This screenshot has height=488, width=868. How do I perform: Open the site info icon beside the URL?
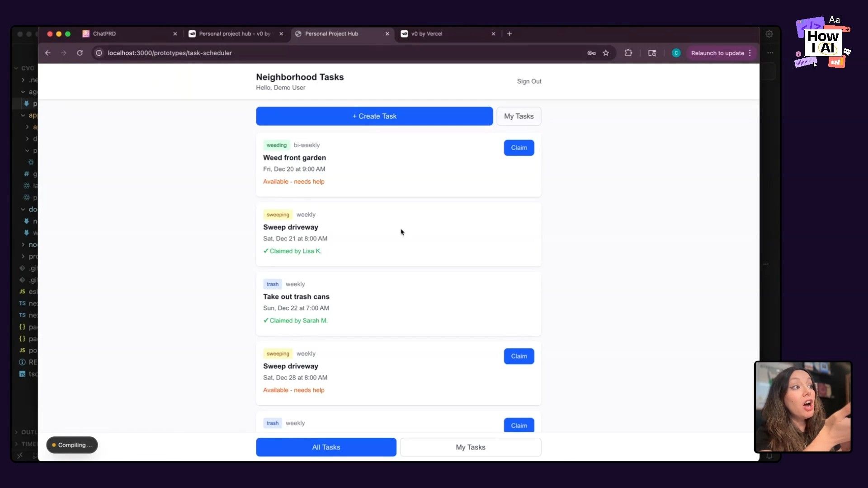(x=99, y=53)
